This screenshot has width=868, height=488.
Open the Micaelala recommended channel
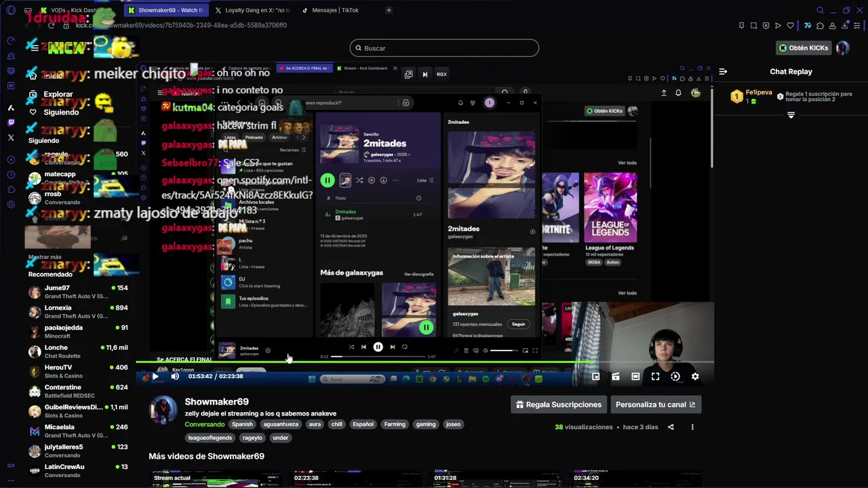click(77, 431)
